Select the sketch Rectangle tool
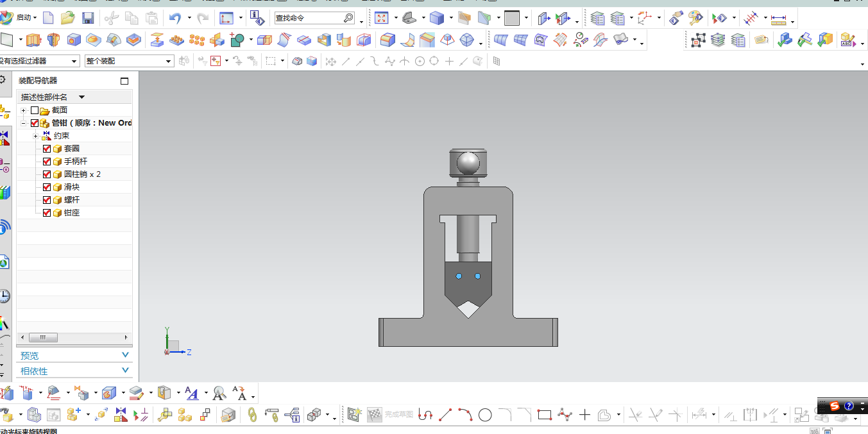 pos(545,415)
